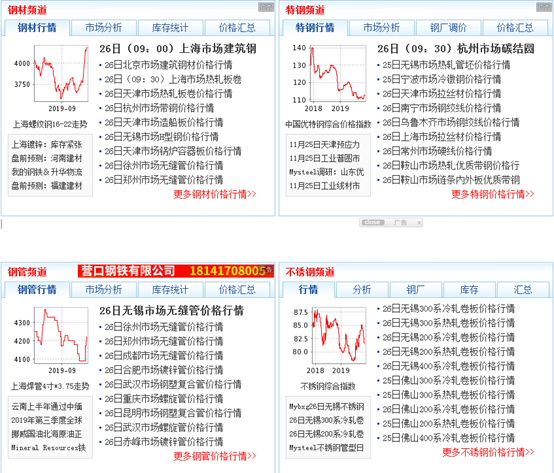The height and width of the screenshot is (473, 554).
Task: Open 26日成都市场无缝管价格行情 link
Action: 164,356
